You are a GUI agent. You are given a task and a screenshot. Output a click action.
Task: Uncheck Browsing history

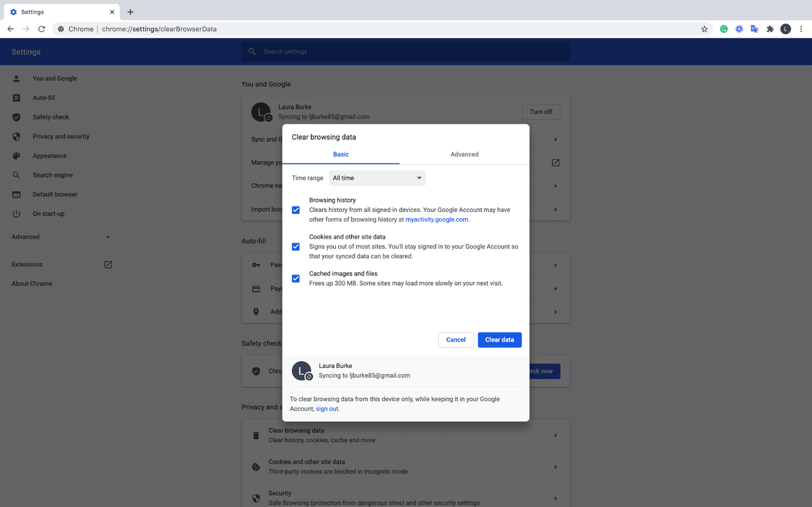(296, 210)
